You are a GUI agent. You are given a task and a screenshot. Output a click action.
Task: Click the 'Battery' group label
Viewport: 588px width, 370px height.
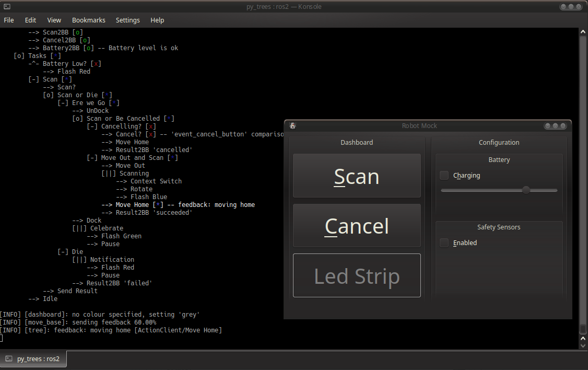click(499, 159)
